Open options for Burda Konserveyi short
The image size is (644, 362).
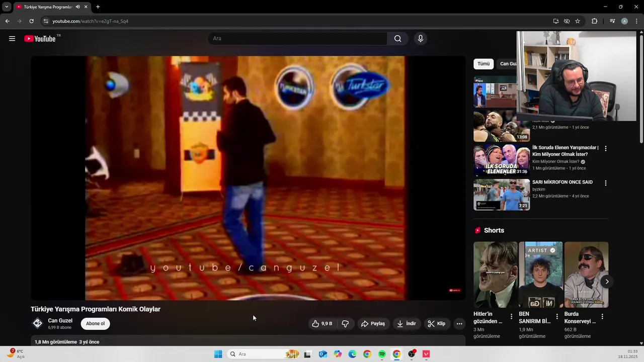[602, 317]
